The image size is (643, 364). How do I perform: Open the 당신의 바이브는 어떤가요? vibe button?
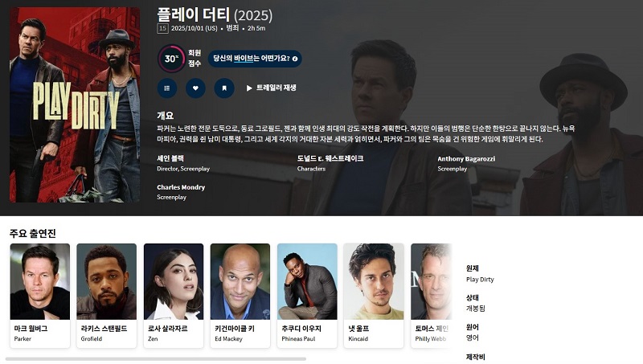pyautogui.click(x=255, y=59)
